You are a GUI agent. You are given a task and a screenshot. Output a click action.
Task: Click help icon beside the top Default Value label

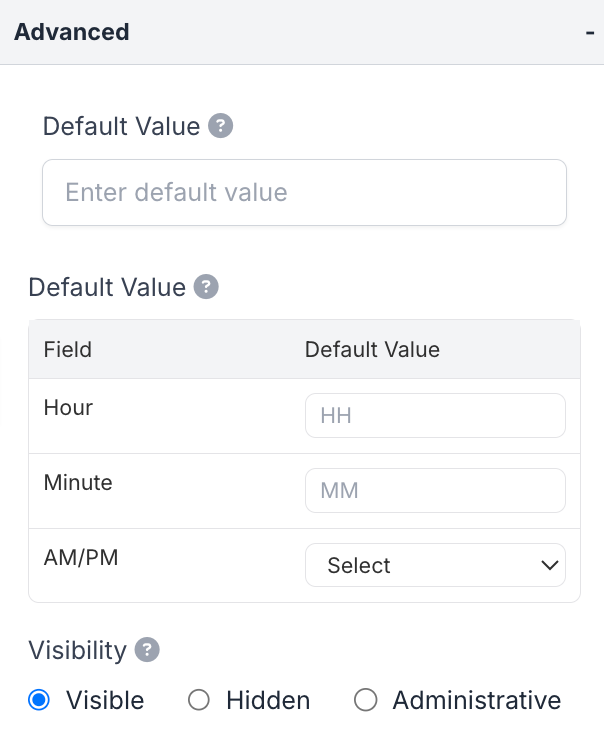coord(221,127)
